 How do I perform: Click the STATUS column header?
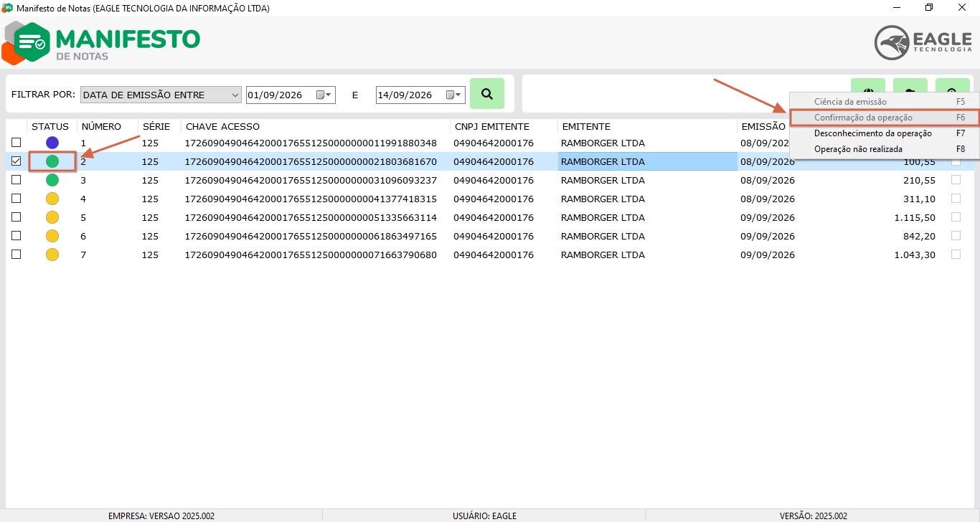click(50, 127)
